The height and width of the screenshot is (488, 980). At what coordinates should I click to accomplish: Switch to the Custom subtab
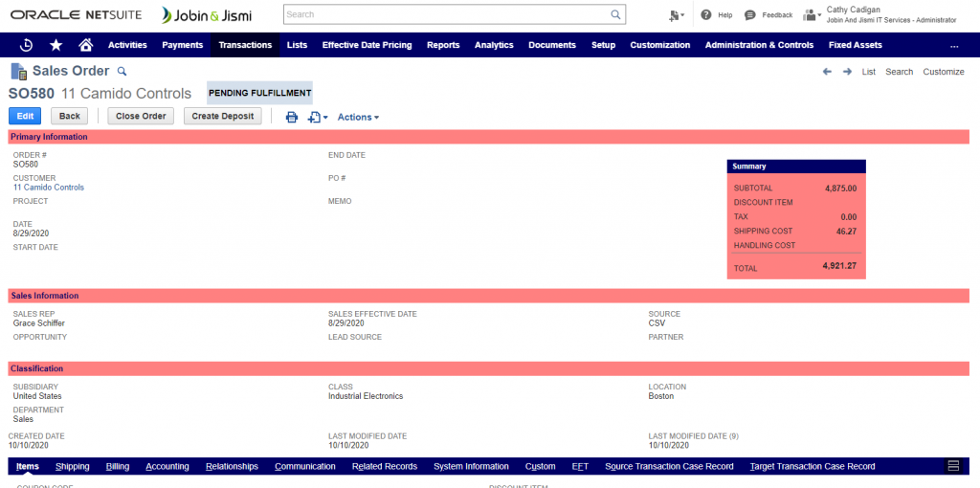pyautogui.click(x=540, y=466)
